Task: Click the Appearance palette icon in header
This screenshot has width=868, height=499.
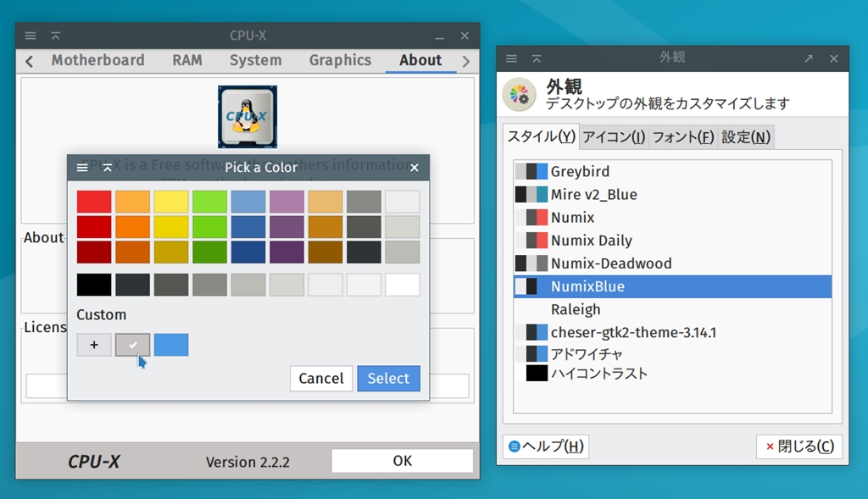Action: [x=519, y=95]
